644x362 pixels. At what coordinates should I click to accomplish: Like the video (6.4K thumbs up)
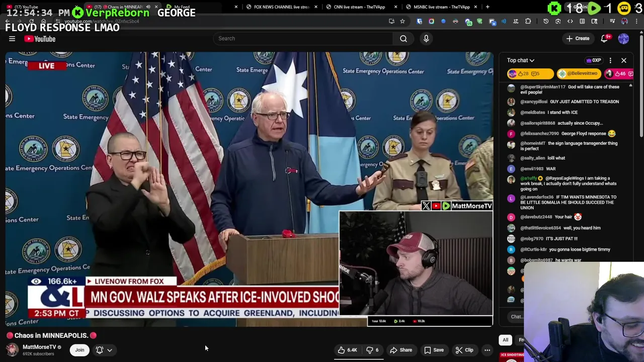(348, 350)
